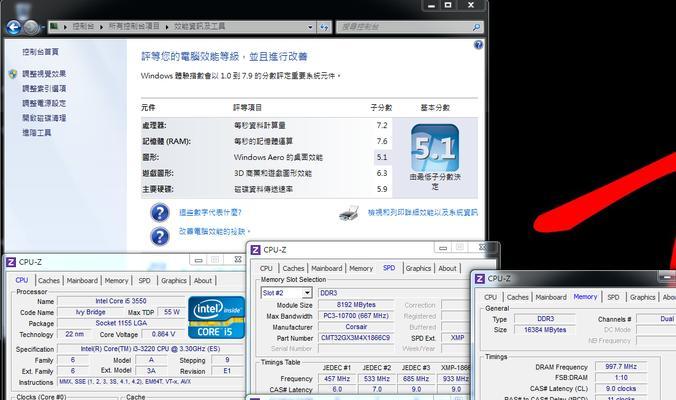Switch to Memory tab in left CPU-Z window
The height and width of the screenshot is (400, 676).
(x=116, y=281)
